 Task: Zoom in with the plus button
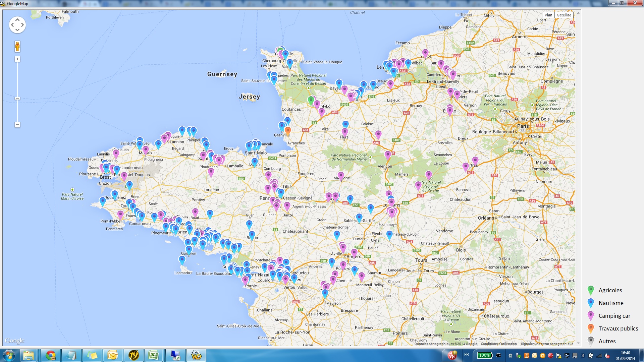[17, 59]
